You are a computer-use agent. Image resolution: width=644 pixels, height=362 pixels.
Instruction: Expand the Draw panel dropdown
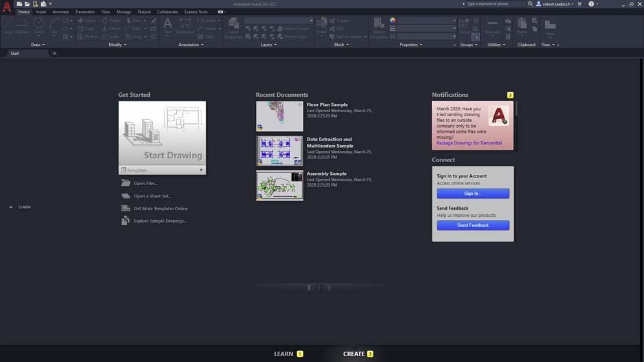coord(37,45)
